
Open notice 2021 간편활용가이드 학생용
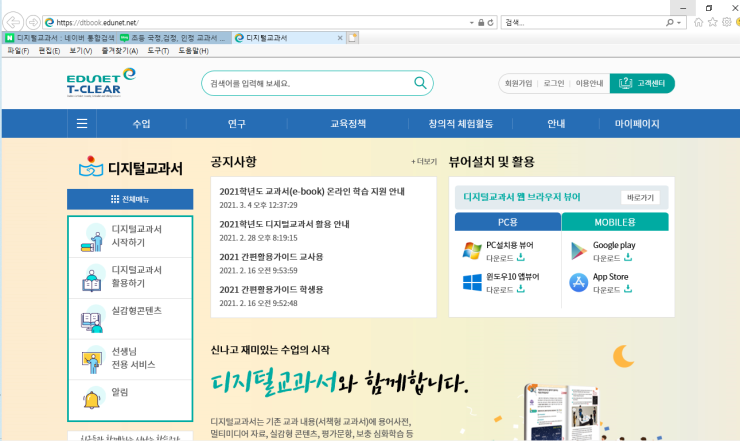tap(271, 289)
